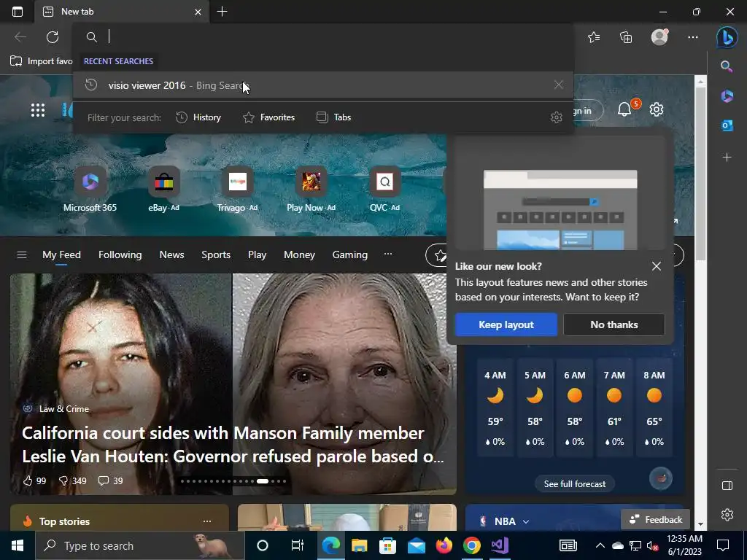Open the Feedback button

pos(655,519)
